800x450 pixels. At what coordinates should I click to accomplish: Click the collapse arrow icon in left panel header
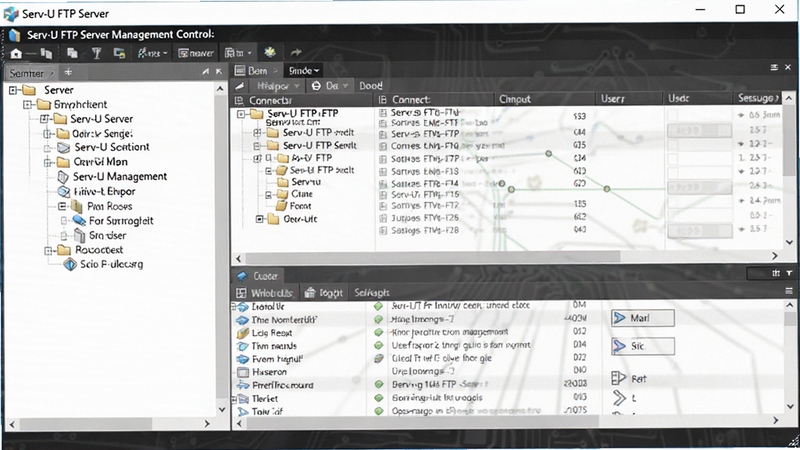[219, 72]
